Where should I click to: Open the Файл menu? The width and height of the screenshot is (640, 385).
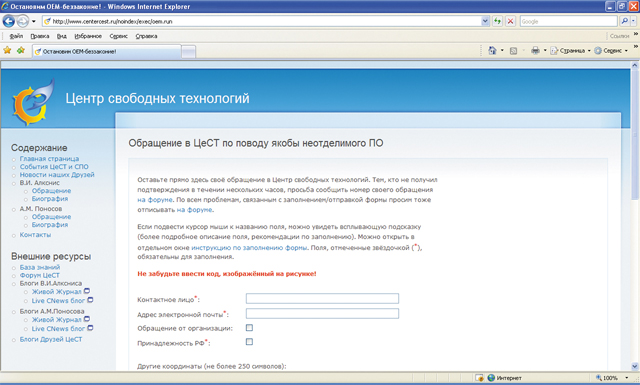pyautogui.click(x=16, y=36)
